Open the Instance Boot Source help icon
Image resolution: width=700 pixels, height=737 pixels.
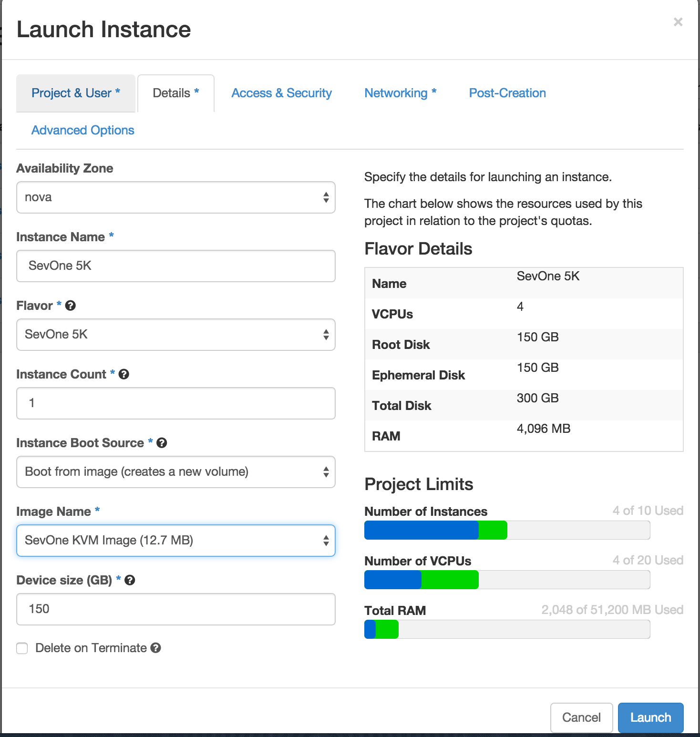(162, 443)
